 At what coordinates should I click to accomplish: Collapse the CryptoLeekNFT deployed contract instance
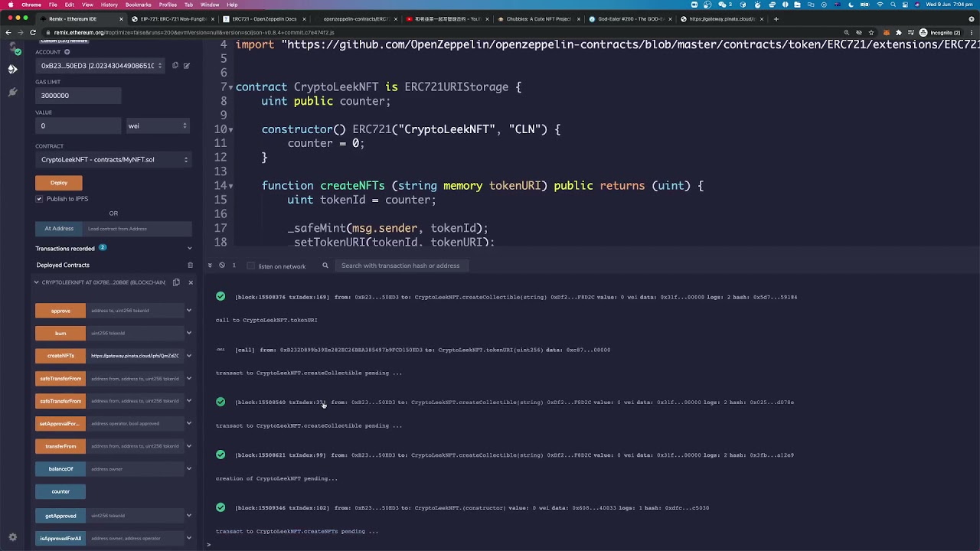(x=36, y=282)
